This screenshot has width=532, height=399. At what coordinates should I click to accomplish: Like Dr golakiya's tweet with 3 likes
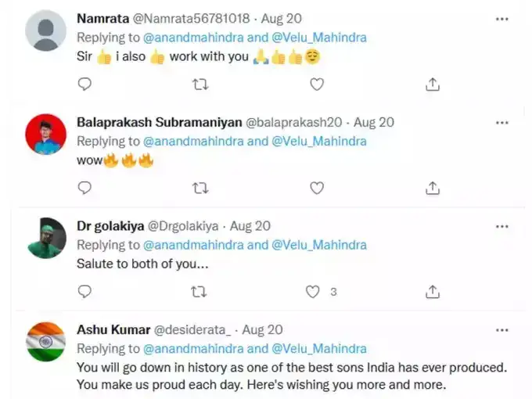(x=314, y=292)
